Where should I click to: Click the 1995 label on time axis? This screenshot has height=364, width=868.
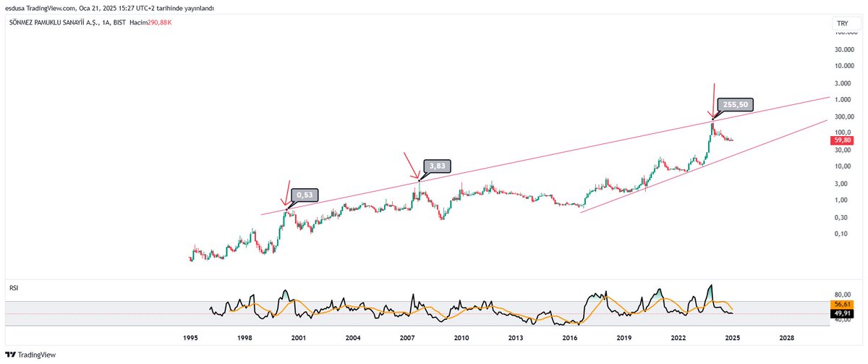[x=190, y=338]
